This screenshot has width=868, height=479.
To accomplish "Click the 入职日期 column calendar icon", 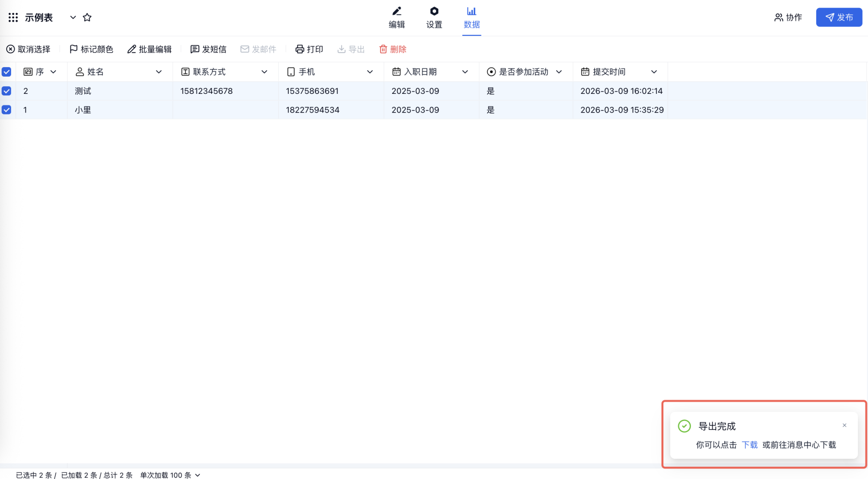I will 396,72.
